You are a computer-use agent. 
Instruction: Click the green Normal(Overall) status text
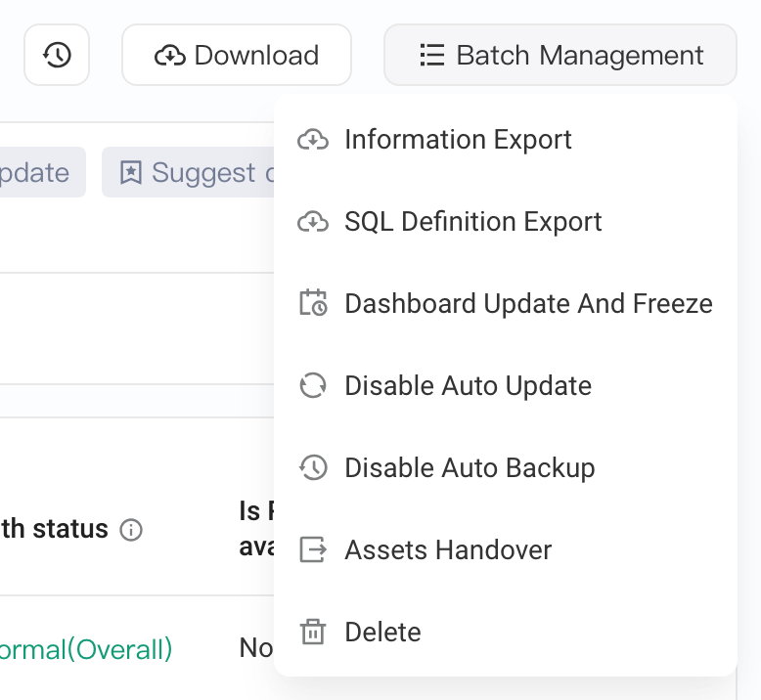(86, 649)
